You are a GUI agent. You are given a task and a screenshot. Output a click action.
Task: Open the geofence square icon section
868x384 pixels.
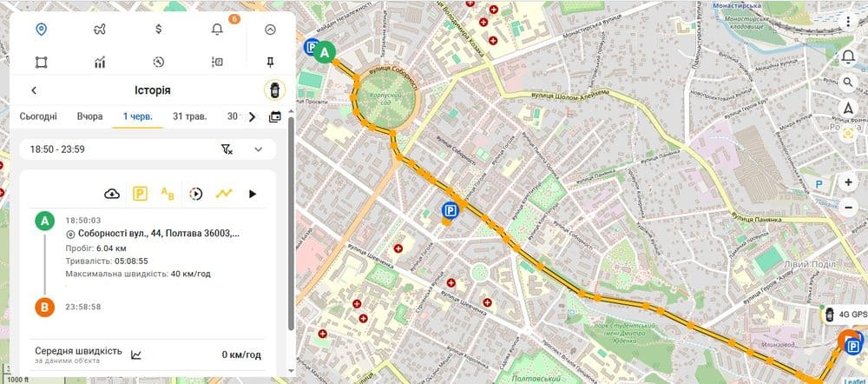coord(41,62)
